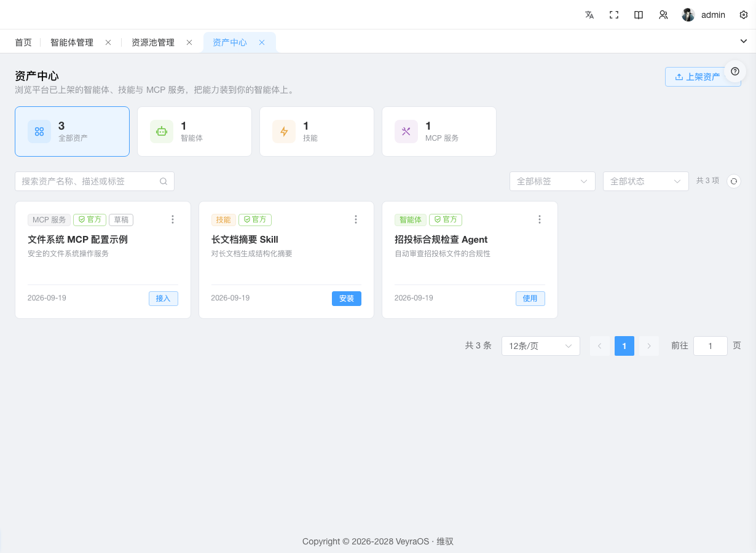Click 使用 on the 招投标合规检查 Agent card
The height and width of the screenshot is (553, 756).
coord(530,298)
